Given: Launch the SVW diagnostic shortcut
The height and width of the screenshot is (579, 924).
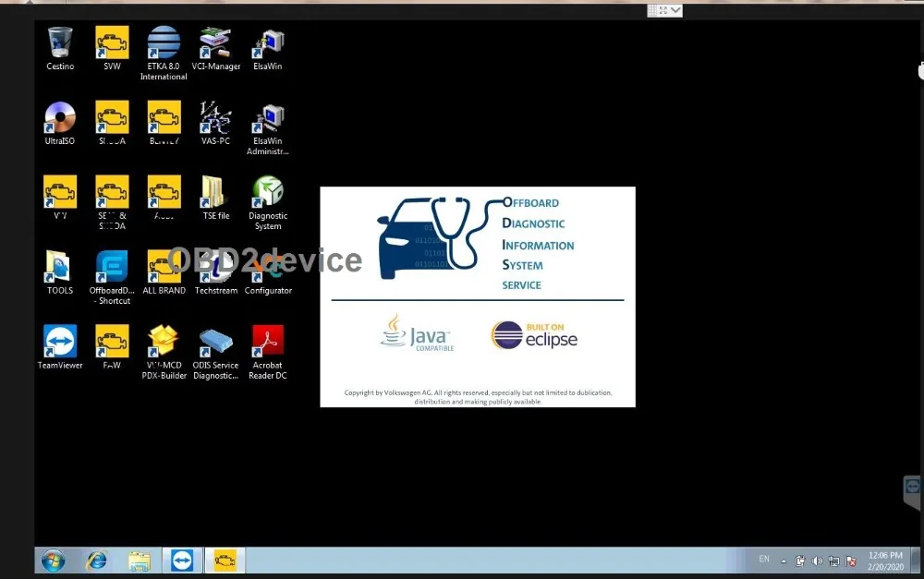Looking at the screenshot, I should coord(112,48).
